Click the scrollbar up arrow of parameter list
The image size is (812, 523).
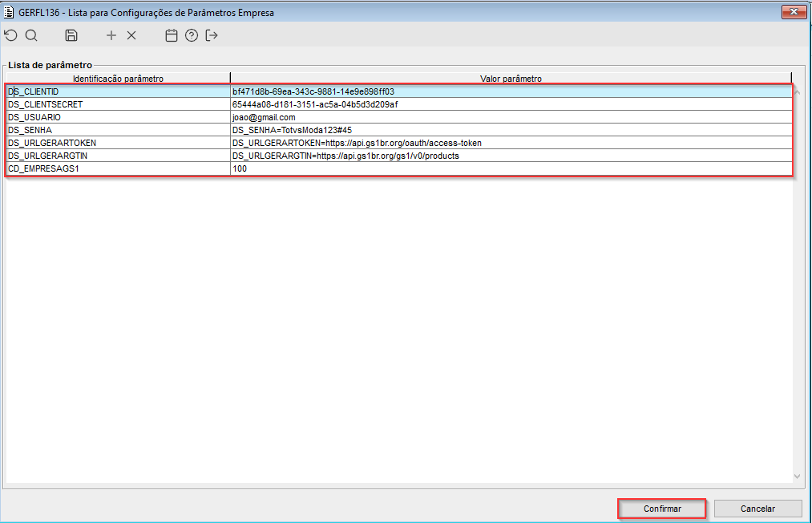click(797, 92)
